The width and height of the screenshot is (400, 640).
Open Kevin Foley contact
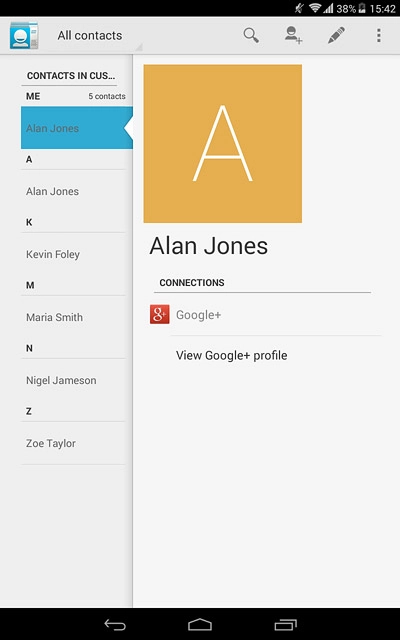73,254
